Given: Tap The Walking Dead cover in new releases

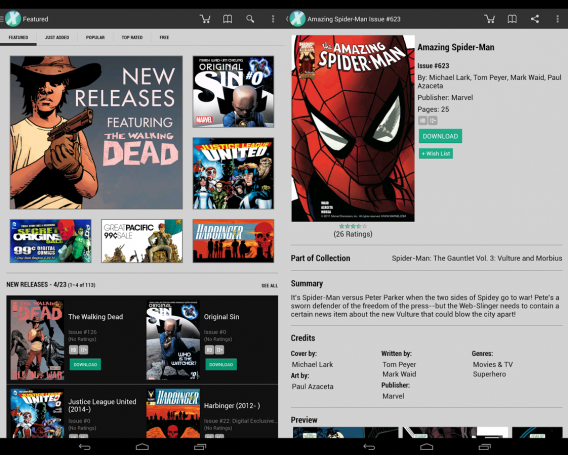Looking at the screenshot, I should pos(37,340).
